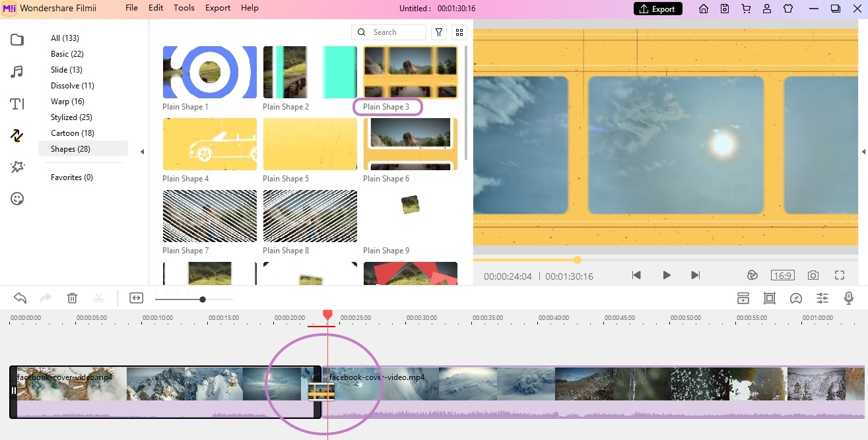The width and height of the screenshot is (868, 440).
Task: Open the Help menu
Action: tap(250, 8)
